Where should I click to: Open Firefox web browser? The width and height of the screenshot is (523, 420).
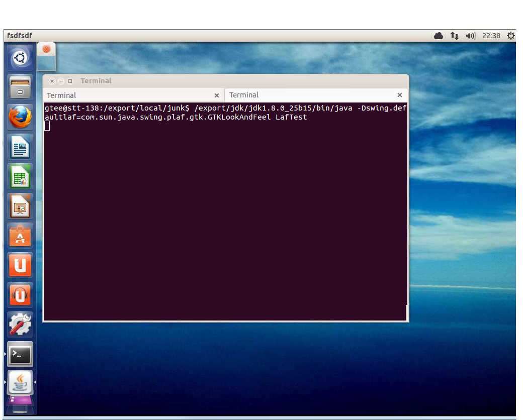coord(20,118)
